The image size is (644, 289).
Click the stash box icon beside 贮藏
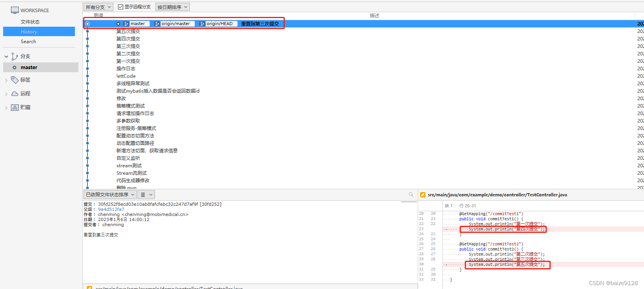tap(15, 107)
